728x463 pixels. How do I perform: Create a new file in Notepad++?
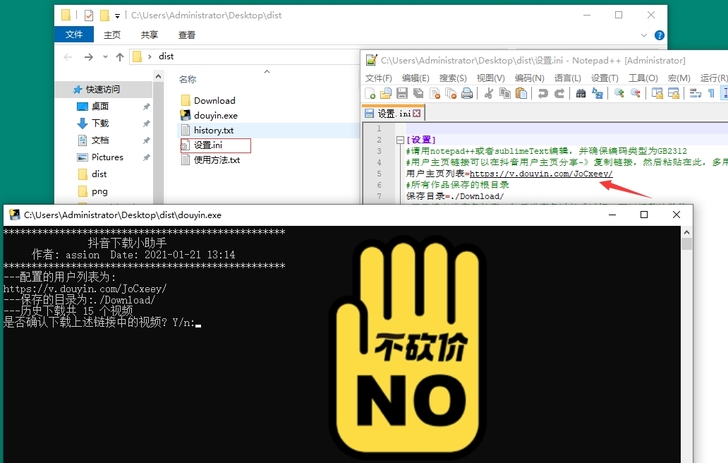370,93
